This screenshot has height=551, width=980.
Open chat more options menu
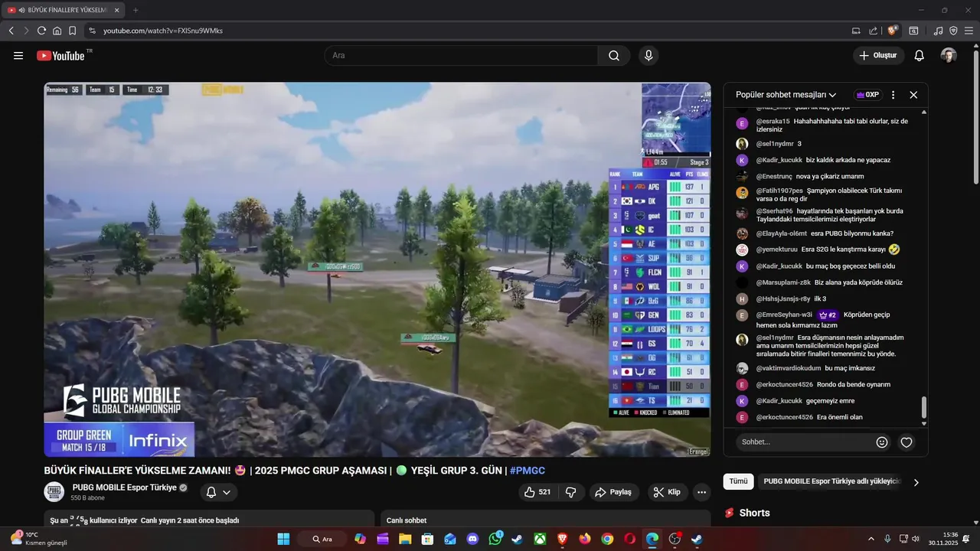click(893, 95)
